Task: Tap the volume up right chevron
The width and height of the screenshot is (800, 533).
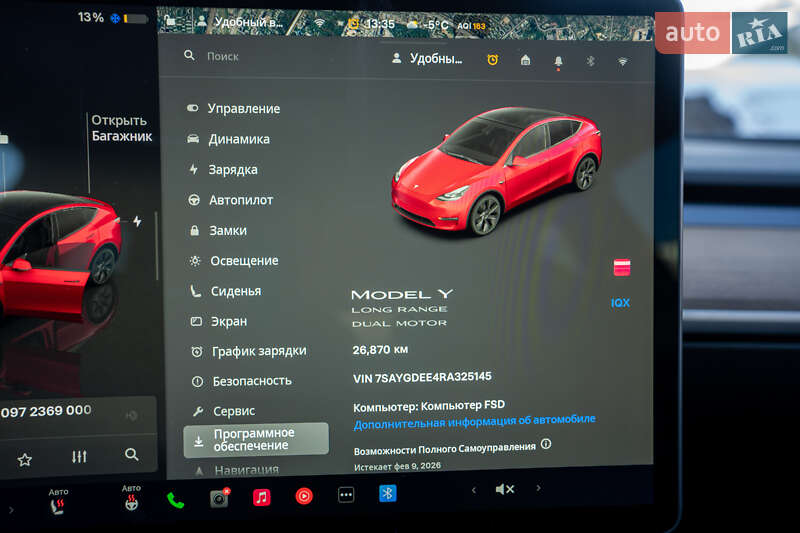Action: click(x=538, y=488)
